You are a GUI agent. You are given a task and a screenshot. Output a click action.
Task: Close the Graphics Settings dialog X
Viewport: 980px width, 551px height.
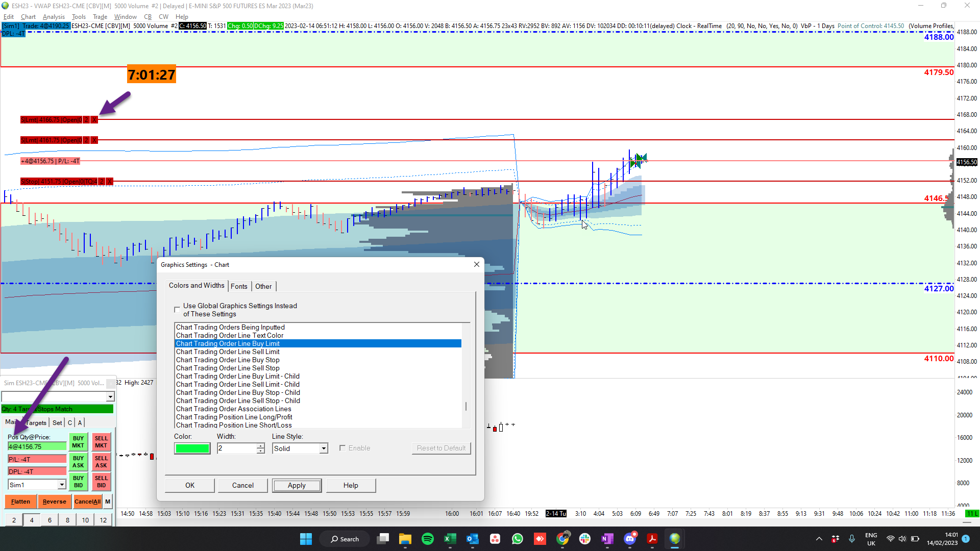click(476, 264)
